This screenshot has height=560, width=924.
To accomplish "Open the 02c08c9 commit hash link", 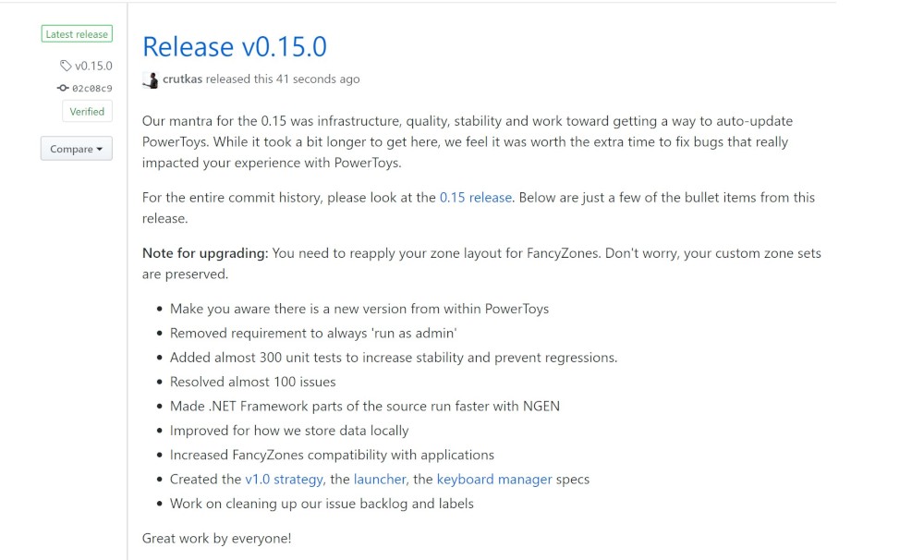I will [x=91, y=89].
